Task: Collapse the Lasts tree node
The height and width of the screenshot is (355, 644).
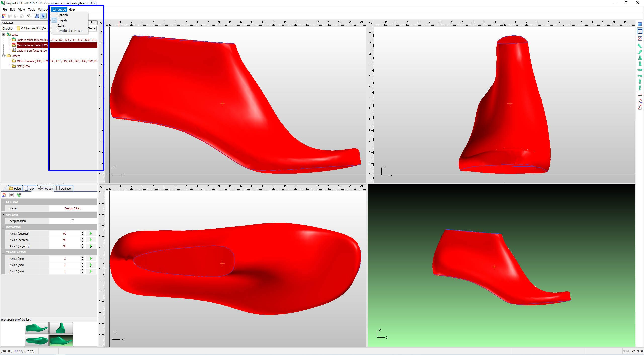Action: click(x=4, y=34)
